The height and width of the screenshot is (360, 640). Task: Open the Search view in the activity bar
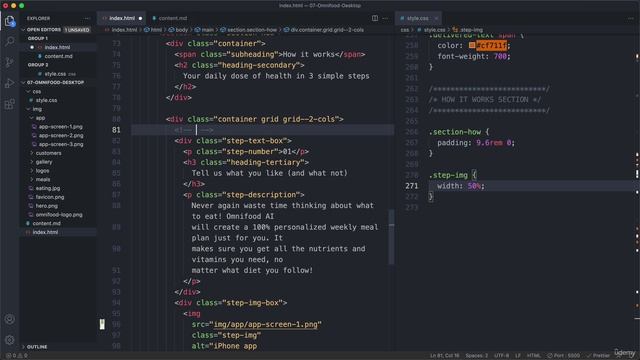[9, 42]
